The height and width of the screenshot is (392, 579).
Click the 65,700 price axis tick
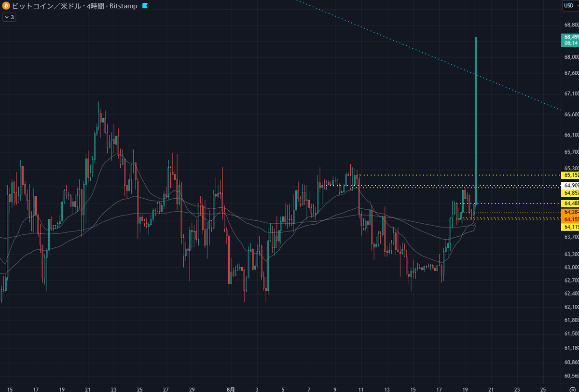click(x=571, y=152)
